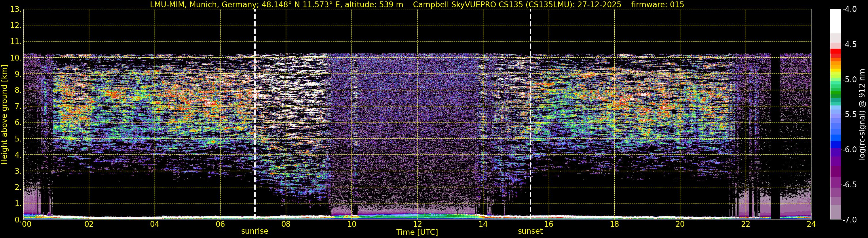Image resolution: width=868 pixels, height=238 pixels.
Task: Click the green boundary-layer signal near 12 UTC
Action: tap(418, 216)
